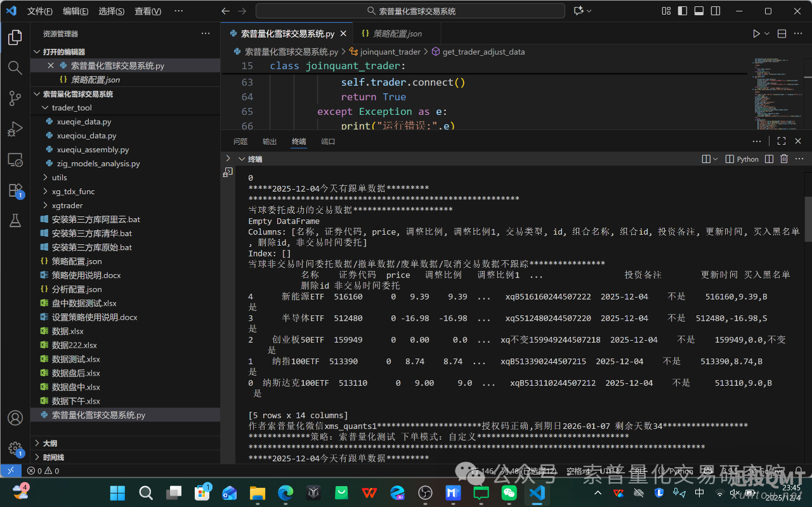Open the Extensions view icon
812x507 pixels.
[x=15, y=190]
